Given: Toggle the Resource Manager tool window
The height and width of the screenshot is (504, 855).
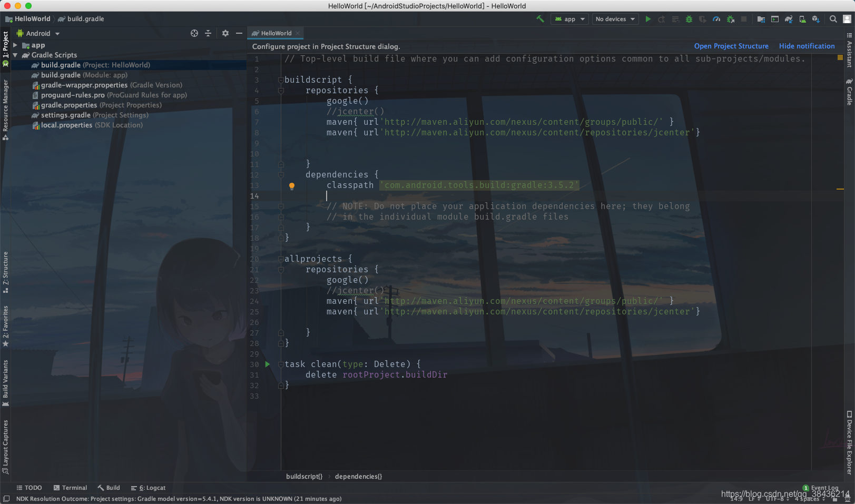Looking at the screenshot, I should coord(5,110).
